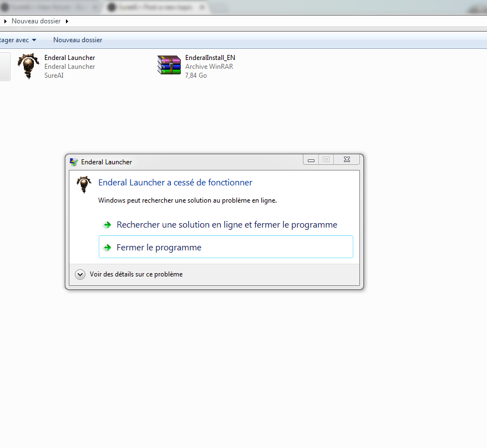Click Fermer le programme

coord(159,248)
